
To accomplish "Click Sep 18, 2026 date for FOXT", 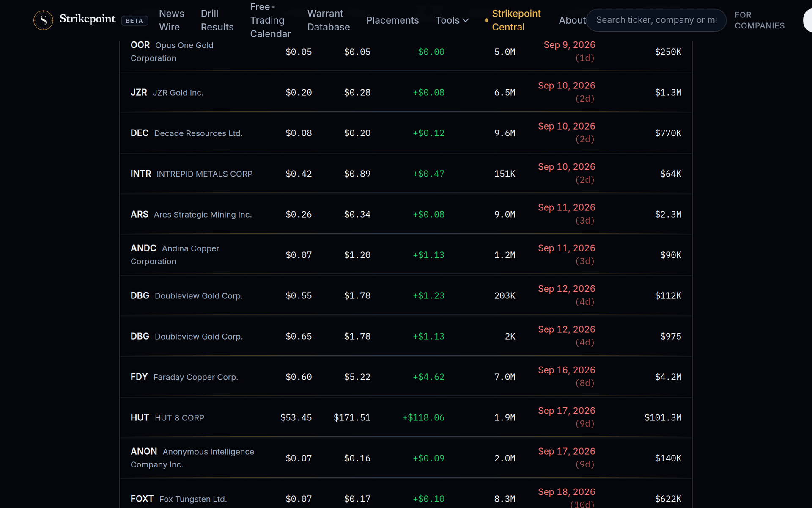I will coord(566,492).
